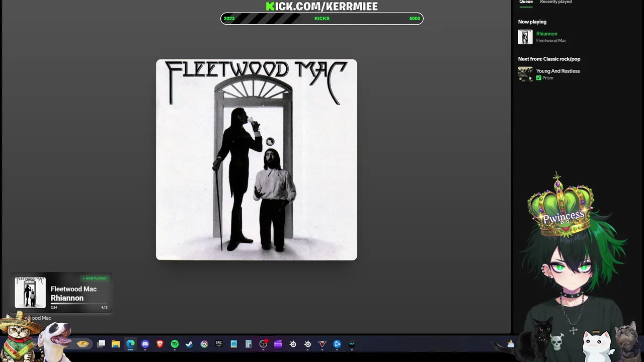The height and width of the screenshot is (362, 644).
Task: Click the red winged shield taskbar icon
Action: [x=323, y=344]
